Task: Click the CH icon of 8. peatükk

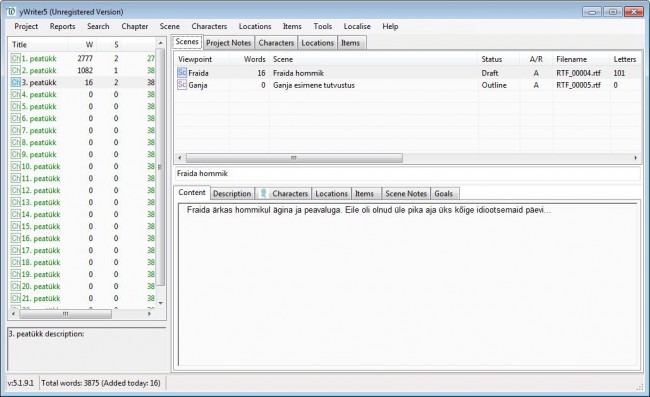Action: pyautogui.click(x=15, y=143)
